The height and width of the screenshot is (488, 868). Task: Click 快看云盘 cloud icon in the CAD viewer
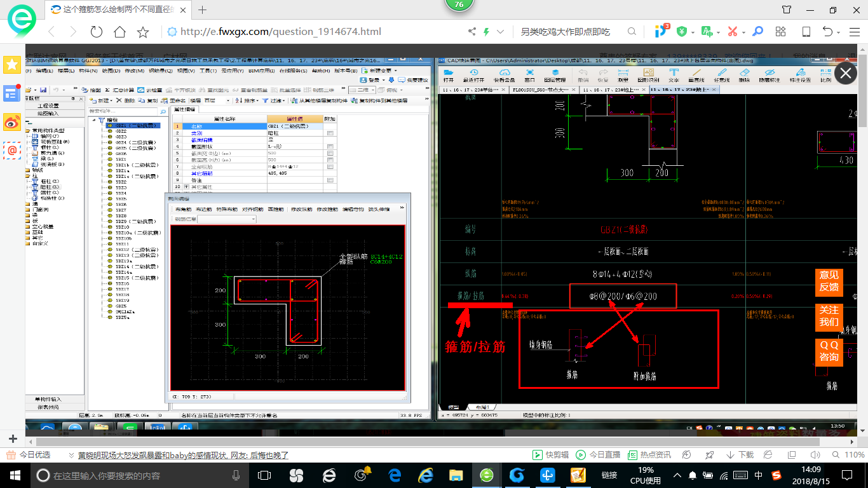pos(505,76)
